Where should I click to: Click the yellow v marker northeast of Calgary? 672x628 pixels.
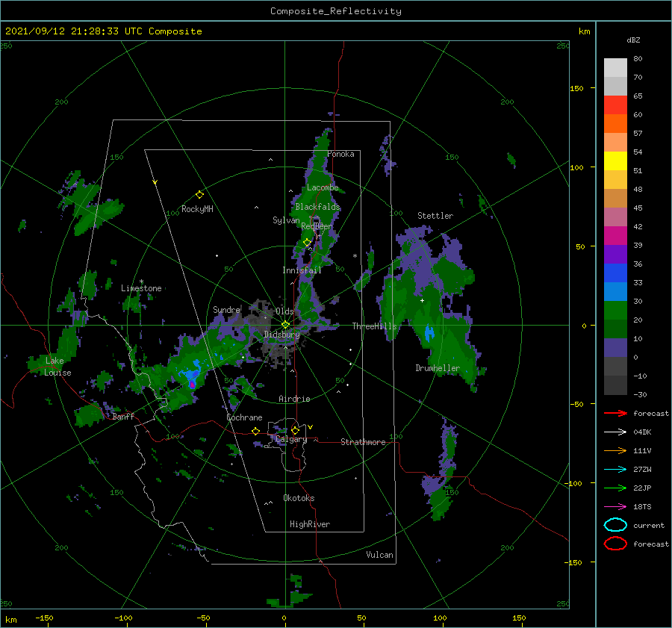point(311,427)
